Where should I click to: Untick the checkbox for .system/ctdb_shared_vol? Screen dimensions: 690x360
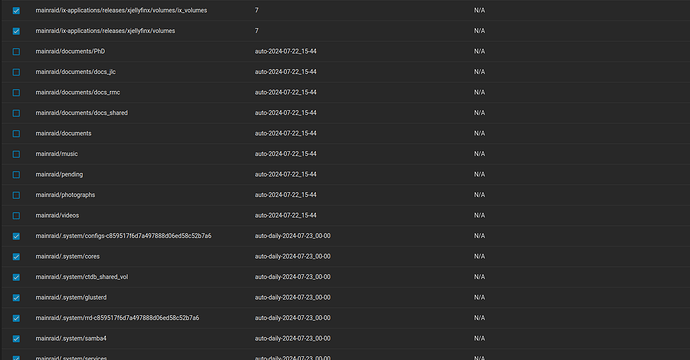[x=16, y=277]
